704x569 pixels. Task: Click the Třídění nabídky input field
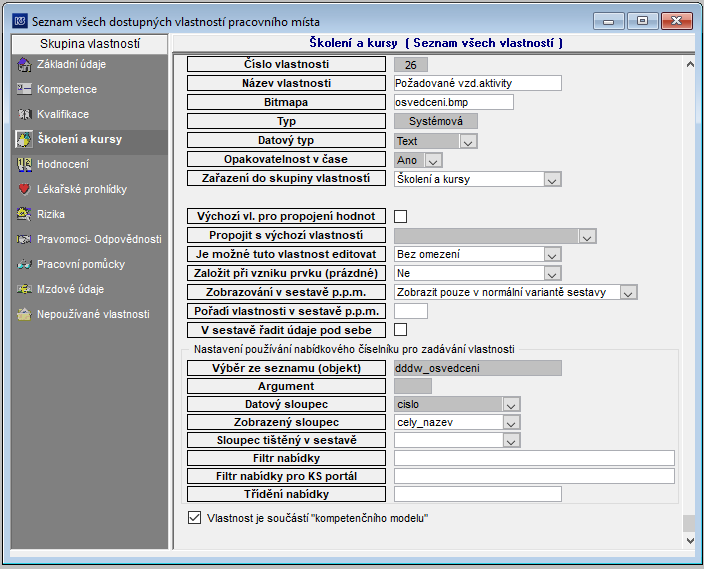(x=478, y=494)
